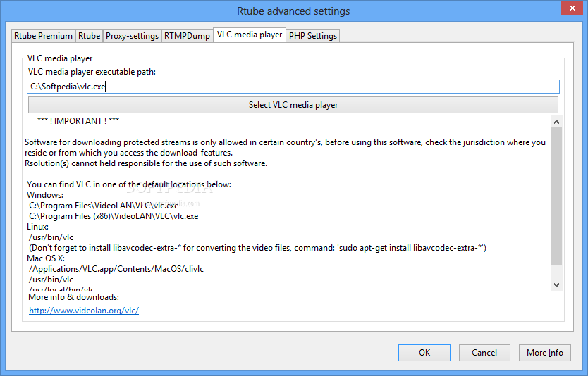Click the Cancel button
The image size is (588, 376).
[x=484, y=353]
